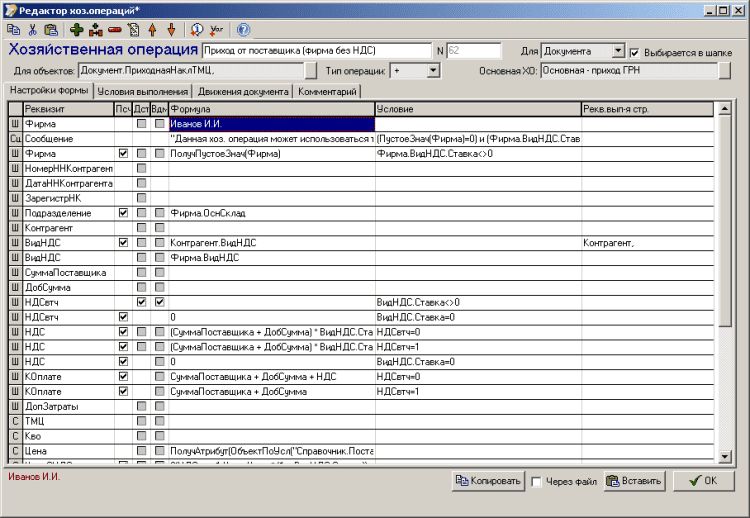This screenshot has width=750, height=518.
Task: Click the editor window title icon
Action: click(10, 10)
